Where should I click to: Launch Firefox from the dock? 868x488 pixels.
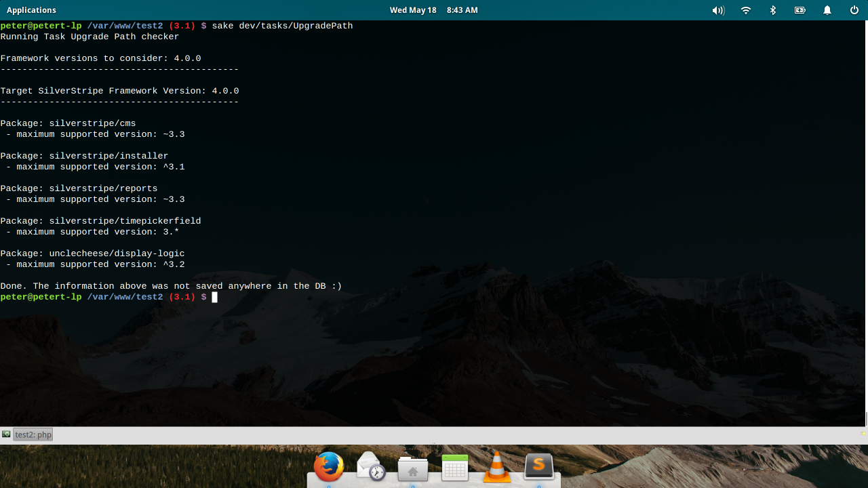tap(328, 468)
